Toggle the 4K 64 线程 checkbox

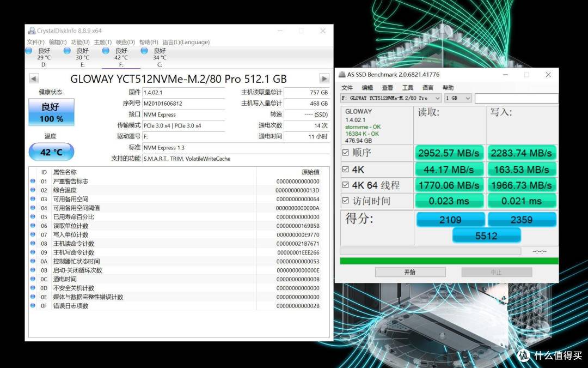point(345,185)
